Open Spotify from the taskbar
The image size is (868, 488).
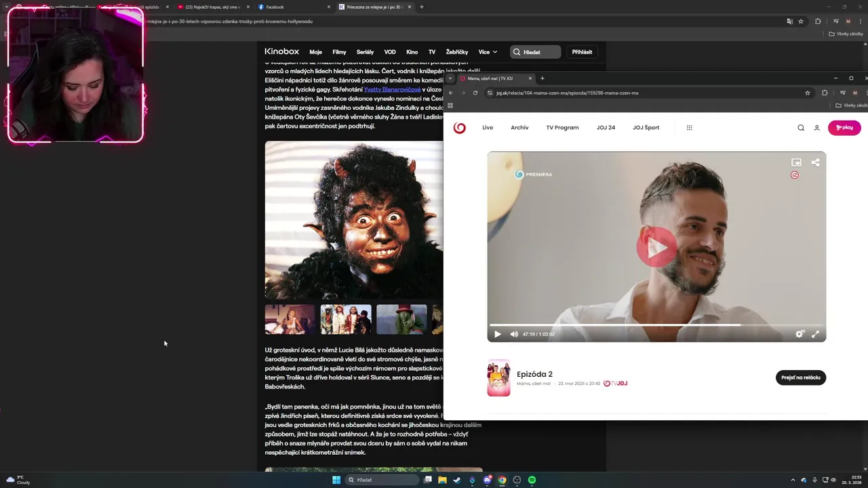click(532, 480)
